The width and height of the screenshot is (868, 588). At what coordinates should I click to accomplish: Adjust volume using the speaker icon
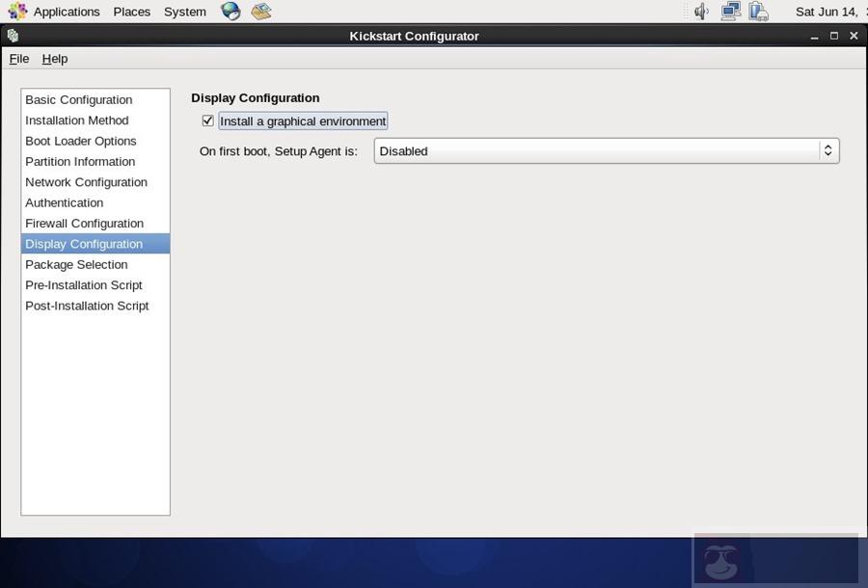[700, 11]
